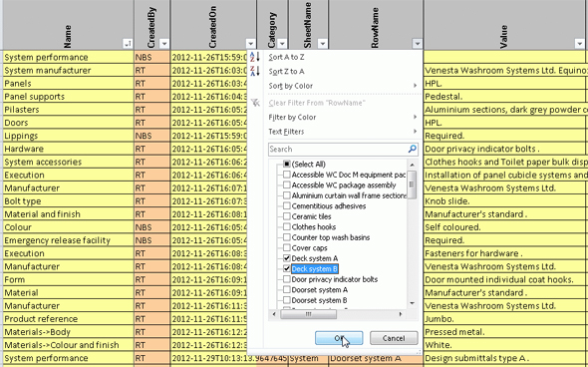Click the vertical scrollbar thumb in filter list
This screenshot has height=367, width=588.
[412, 184]
